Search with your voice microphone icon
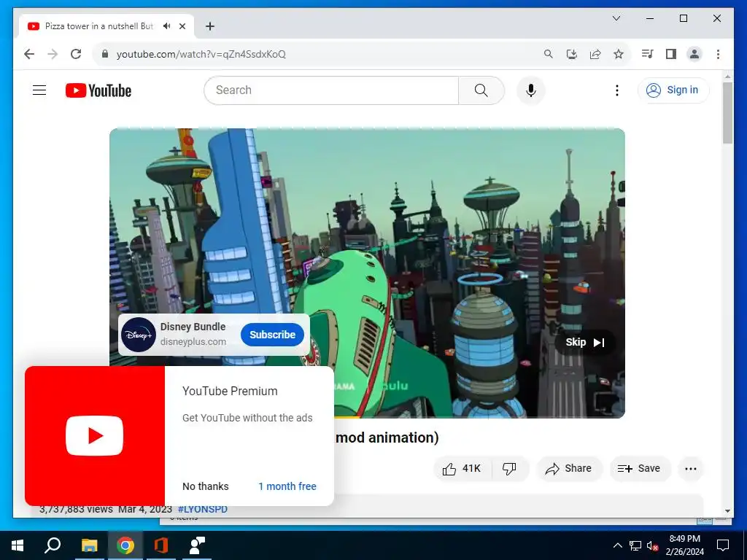747x560 pixels. [x=531, y=90]
